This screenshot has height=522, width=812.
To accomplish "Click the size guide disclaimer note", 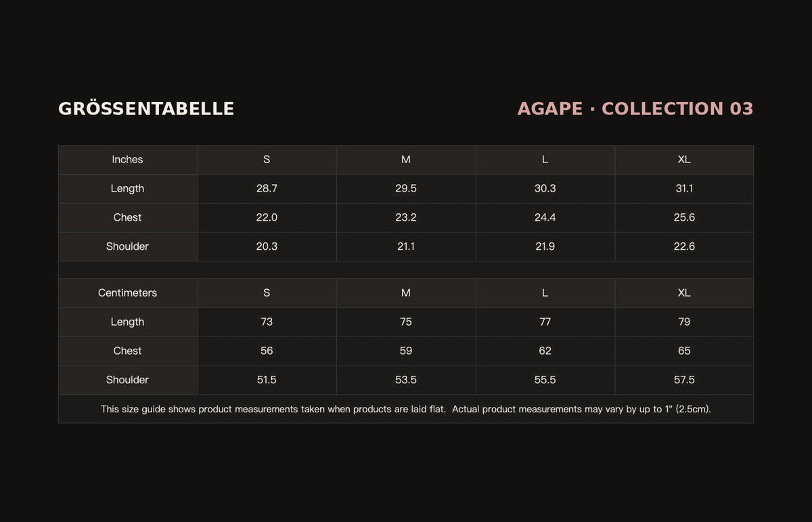I will coord(406,410).
